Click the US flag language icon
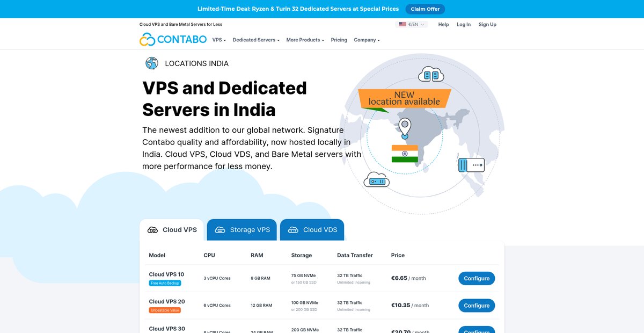Screen dimensions: 644x333 402,24
